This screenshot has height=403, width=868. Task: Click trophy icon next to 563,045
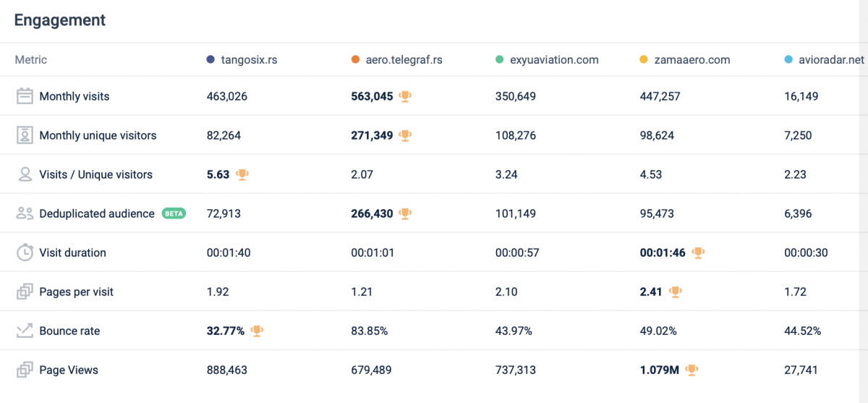[406, 96]
